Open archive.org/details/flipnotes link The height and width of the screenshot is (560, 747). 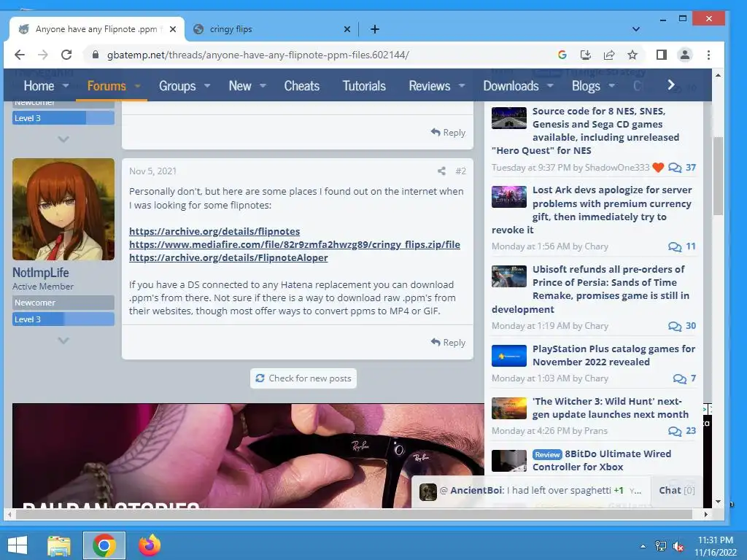tap(214, 231)
